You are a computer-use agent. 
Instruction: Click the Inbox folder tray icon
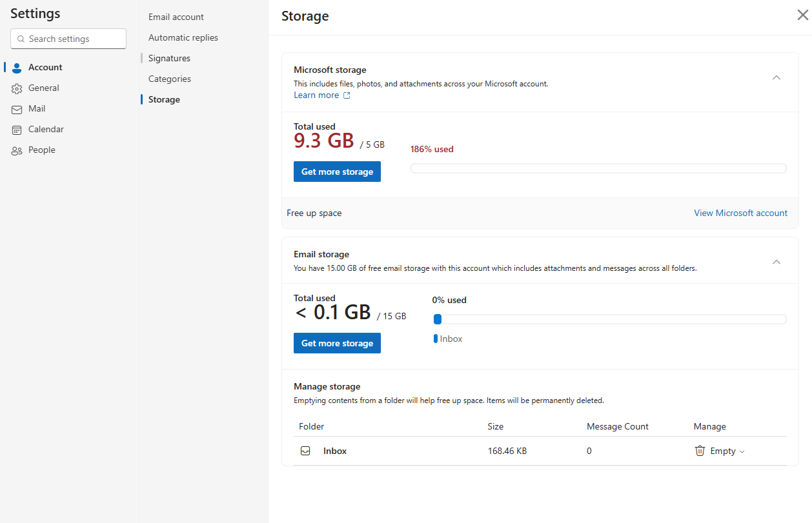(x=306, y=451)
